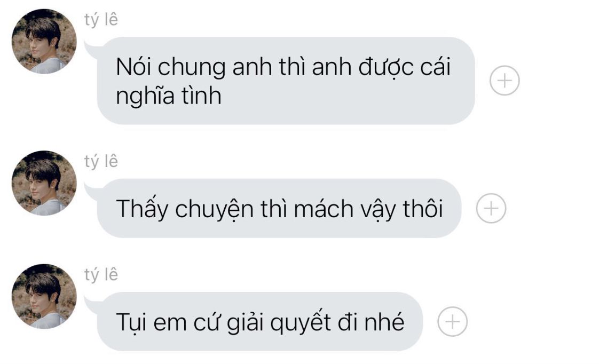Click the words 'nghĩa tình' in first message
Screen dimensions: 599x364
pos(169,96)
